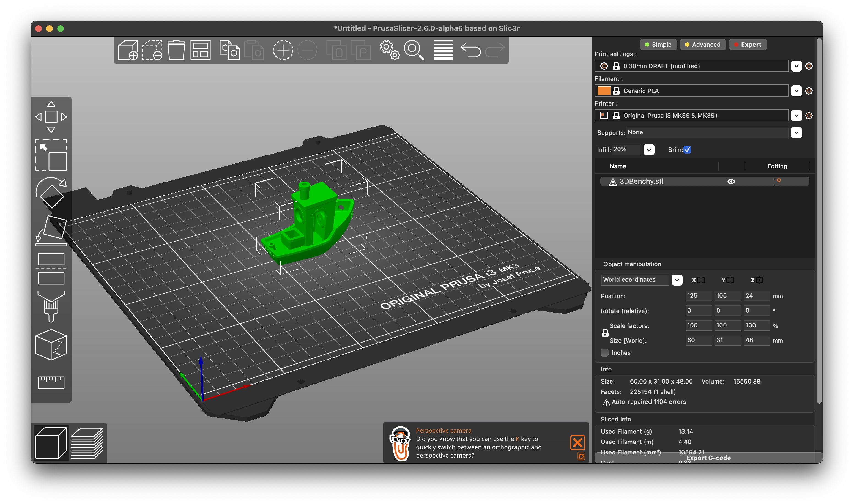
Task: Click the Export G-code button
Action: pos(708,458)
